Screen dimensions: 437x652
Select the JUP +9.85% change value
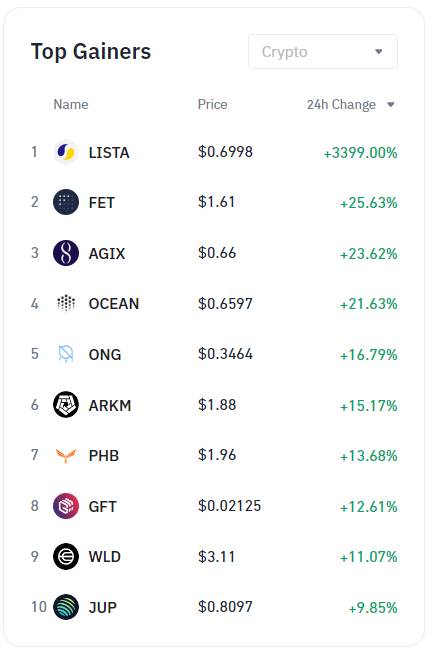point(373,608)
